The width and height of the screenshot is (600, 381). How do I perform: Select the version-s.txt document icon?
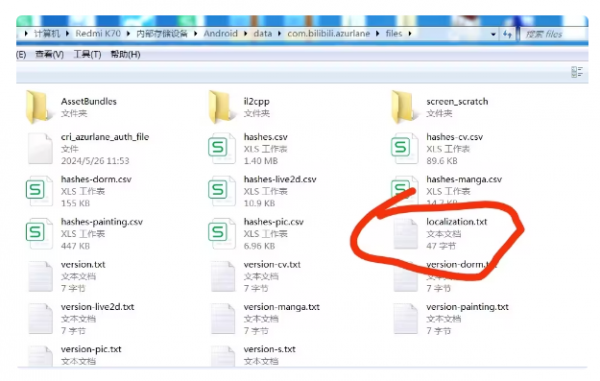223,356
